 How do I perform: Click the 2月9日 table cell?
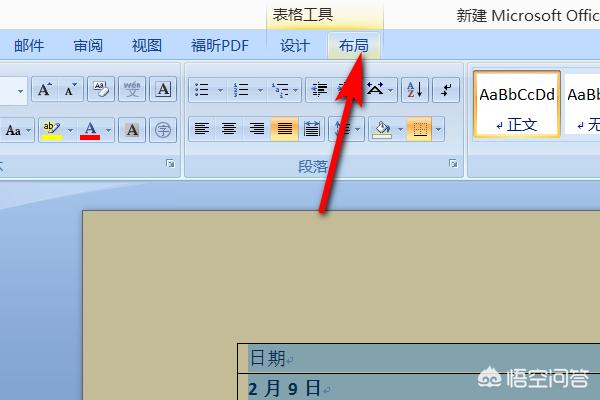[419, 387]
